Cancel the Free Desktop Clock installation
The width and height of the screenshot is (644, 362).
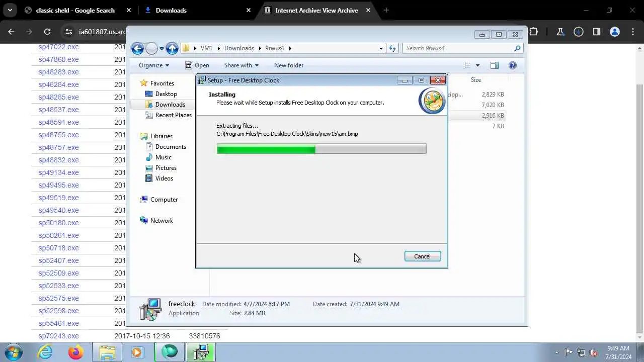click(422, 256)
